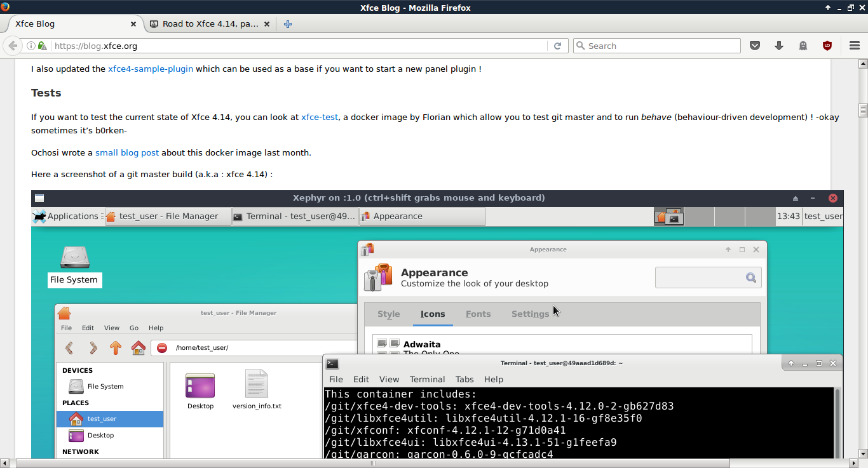Click the vertical scrollbar thumb

pyautogui.click(x=863, y=110)
